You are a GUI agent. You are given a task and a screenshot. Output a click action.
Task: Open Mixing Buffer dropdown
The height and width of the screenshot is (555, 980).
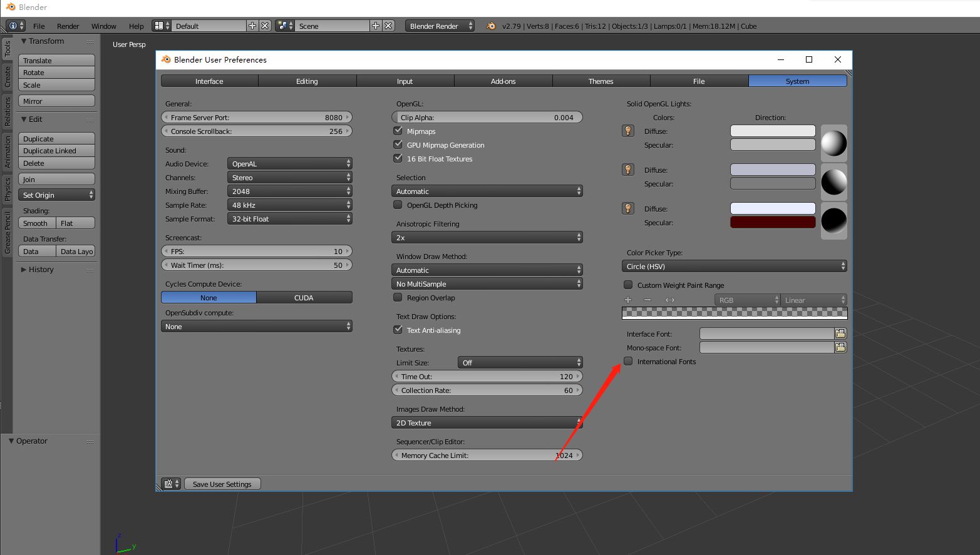coord(290,191)
